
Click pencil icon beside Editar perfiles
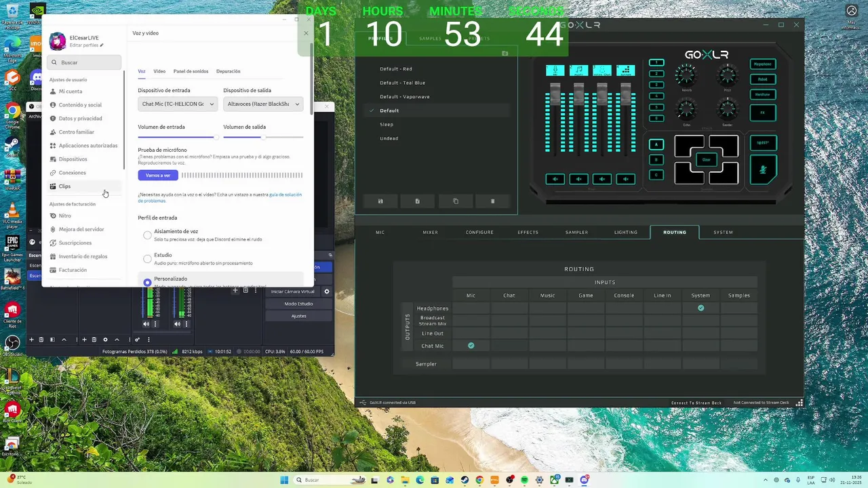click(x=102, y=45)
